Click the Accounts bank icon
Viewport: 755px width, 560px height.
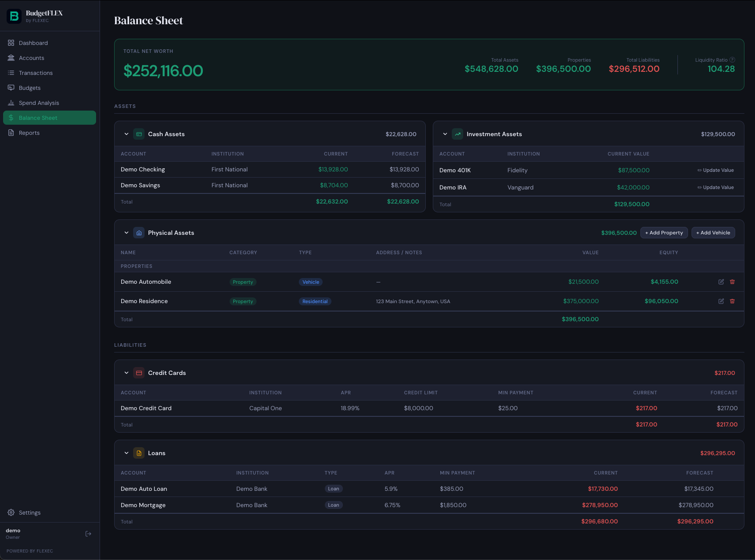click(11, 58)
